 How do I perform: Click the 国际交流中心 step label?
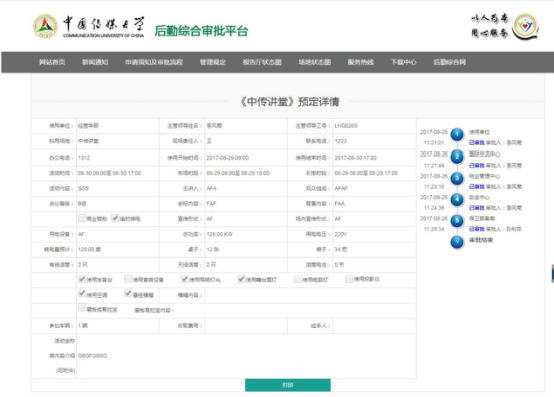[x=484, y=154]
